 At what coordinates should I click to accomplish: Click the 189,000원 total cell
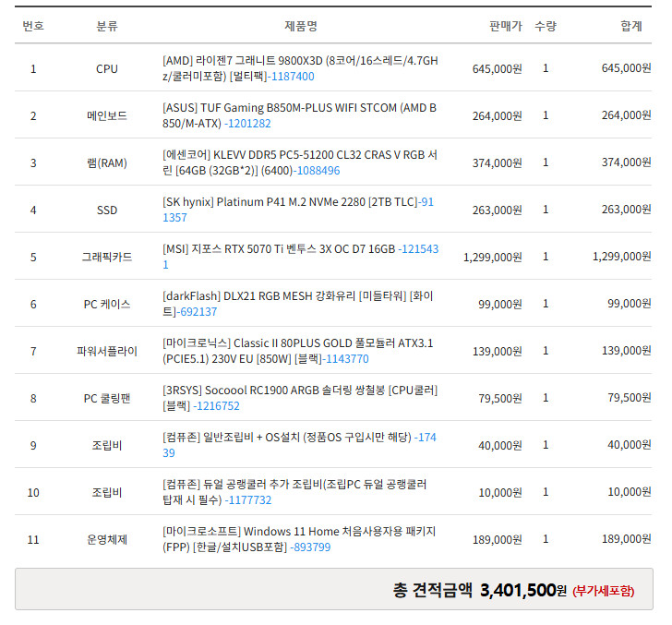pyautogui.click(x=627, y=539)
